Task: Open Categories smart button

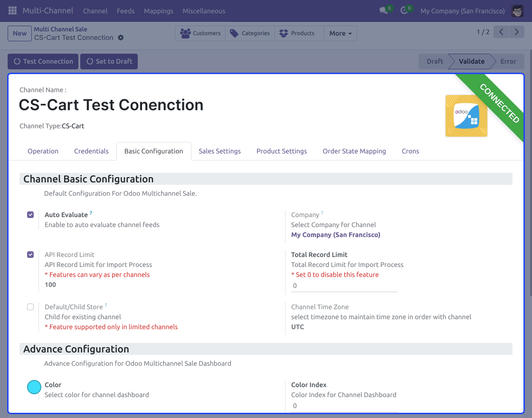Action: [x=250, y=33]
